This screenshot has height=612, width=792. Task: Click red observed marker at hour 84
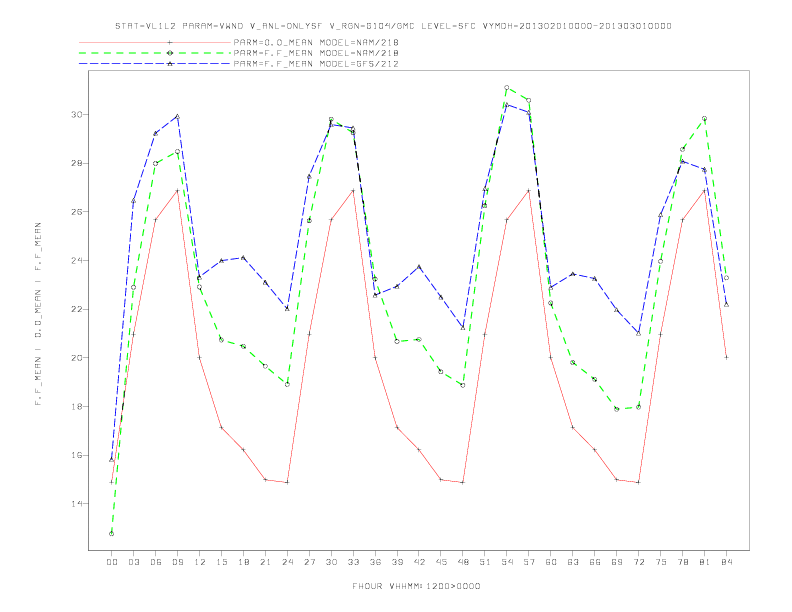pos(726,358)
